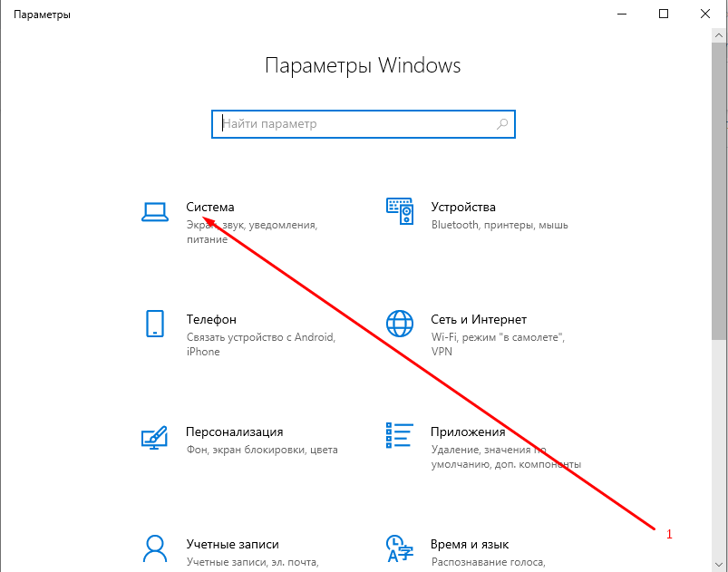Maximize the Параметры window

pos(664,14)
